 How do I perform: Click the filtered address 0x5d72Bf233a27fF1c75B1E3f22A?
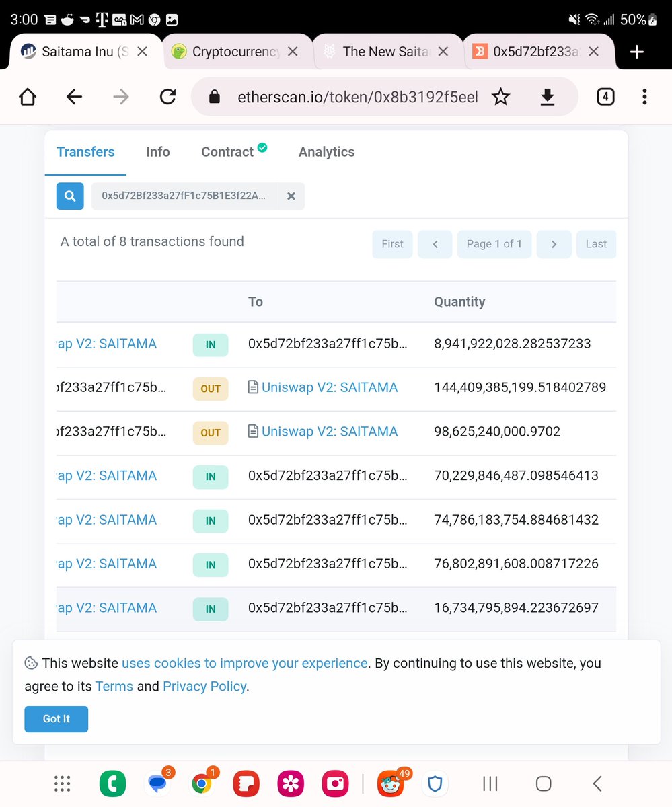(184, 196)
